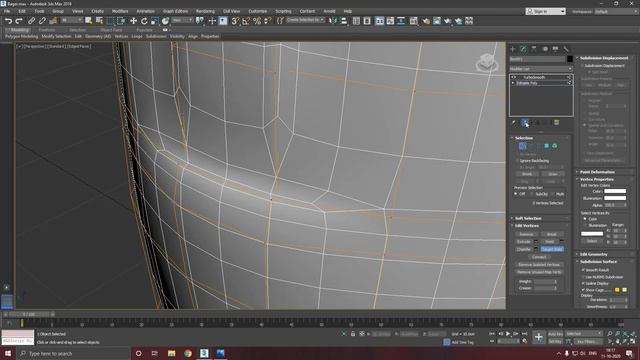Open vertex Illumination color swatch
This screenshot has width=640, height=360.
point(615,198)
